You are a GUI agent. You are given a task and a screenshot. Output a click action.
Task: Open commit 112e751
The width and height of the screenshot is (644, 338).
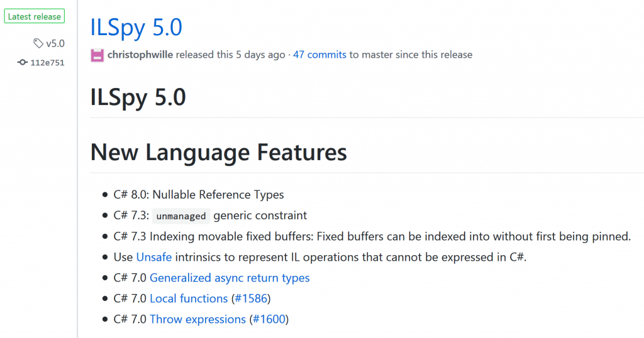tap(47, 62)
